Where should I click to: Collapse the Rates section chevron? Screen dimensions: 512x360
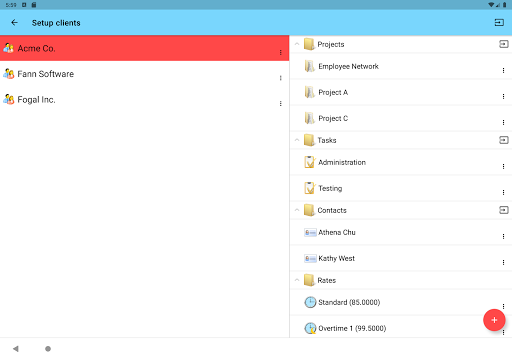[x=297, y=280]
